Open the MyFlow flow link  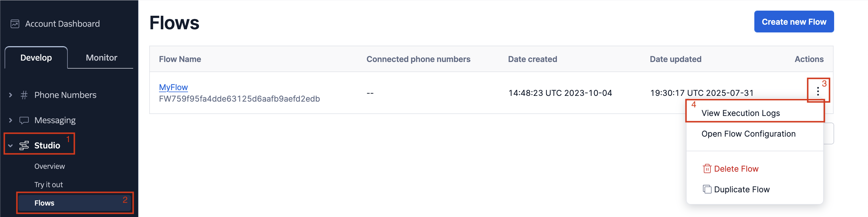pos(173,87)
